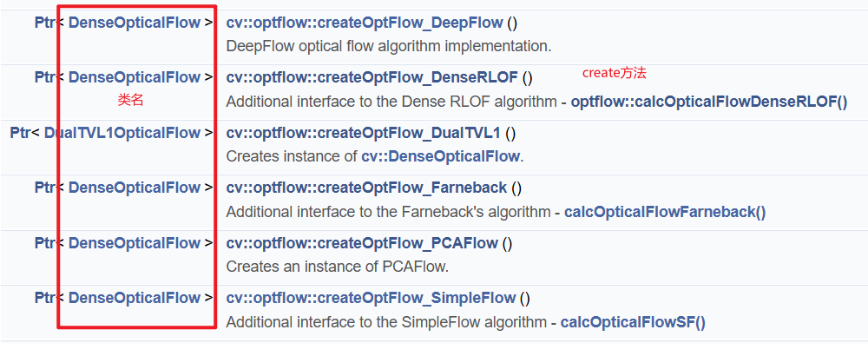Follow the calcOpticalFlowSF() reference link
The image size is (868, 343).
(x=633, y=322)
